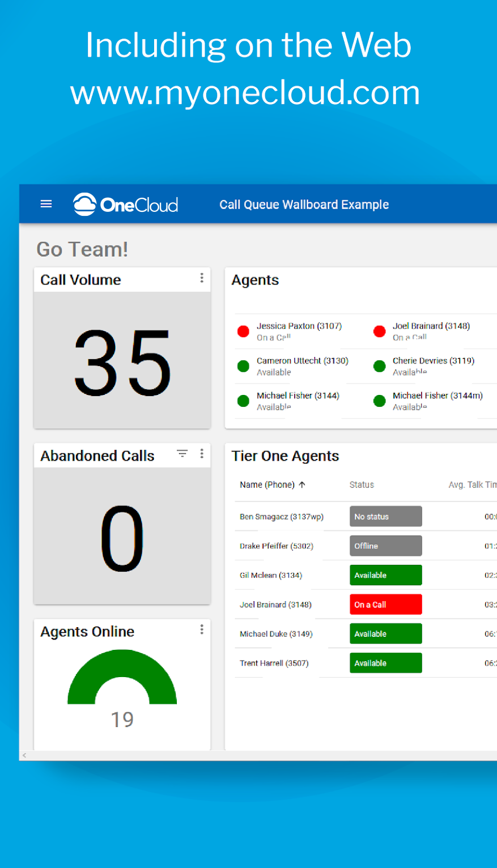Click Available badge for Gil Mclean

click(386, 575)
